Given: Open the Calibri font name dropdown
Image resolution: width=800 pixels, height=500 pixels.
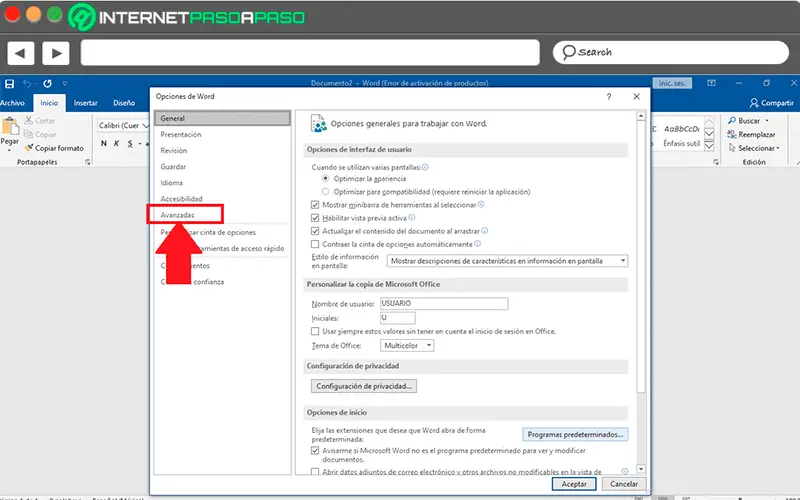Looking at the screenshot, I should [x=145, y=126].
